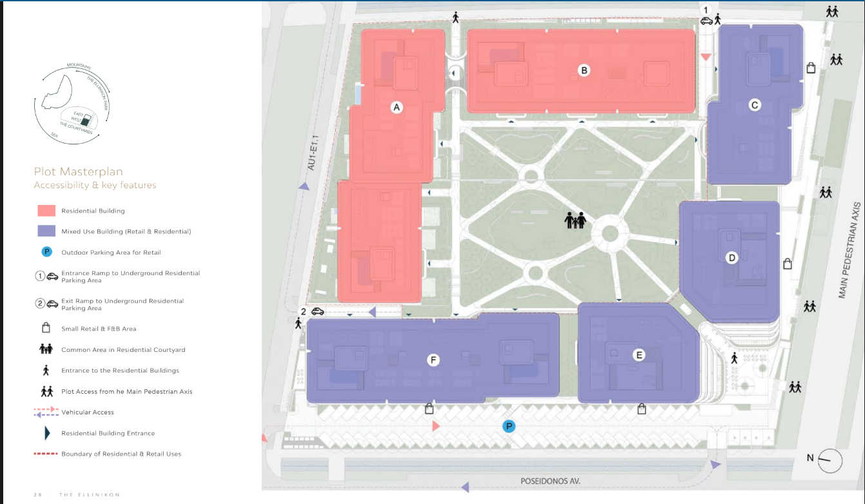Select the building D label marker

click(x=732, y=258)
